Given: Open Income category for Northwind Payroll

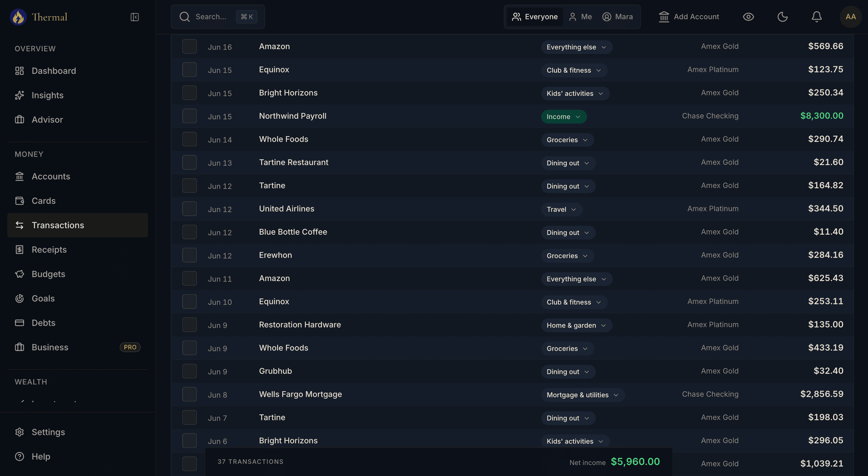Looking at the screenshot, I should click(x=564, y=117).
